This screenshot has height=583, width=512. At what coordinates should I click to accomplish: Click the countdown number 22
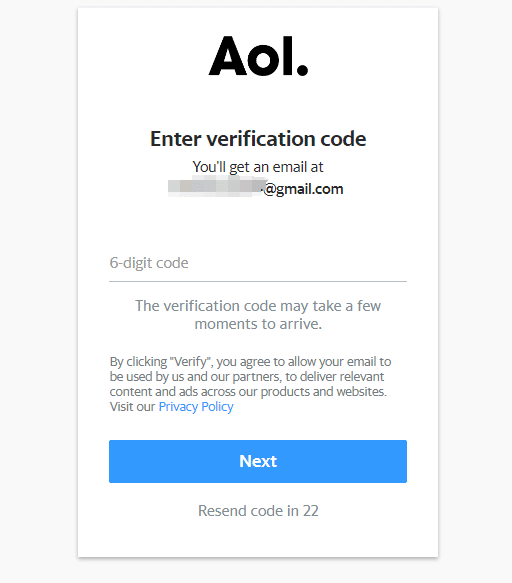(310, 511)
